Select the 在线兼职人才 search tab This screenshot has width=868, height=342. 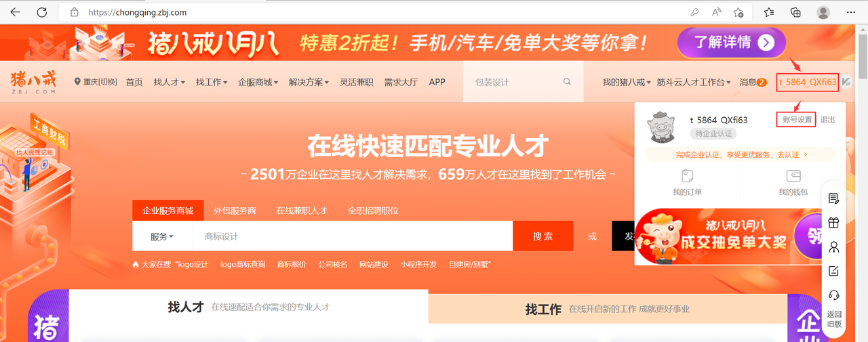pyautogui.click(x=302, y=211)
